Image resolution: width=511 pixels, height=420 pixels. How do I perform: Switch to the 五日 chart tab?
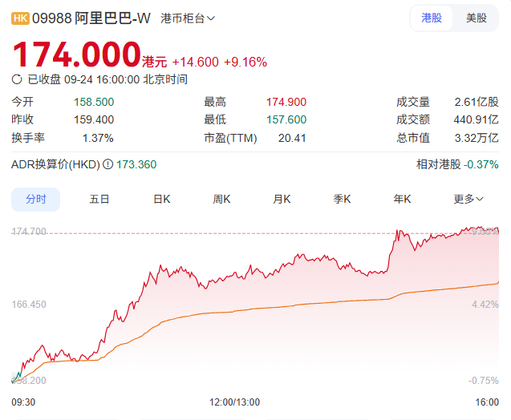click(99, 199)
